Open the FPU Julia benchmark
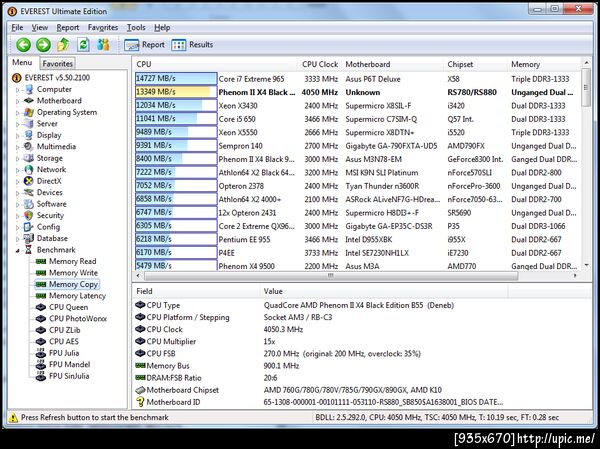 [64, 353]
